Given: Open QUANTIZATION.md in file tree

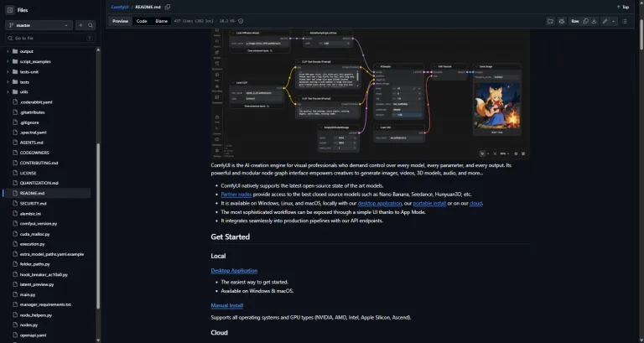Looking at the screenshot, I should click(39, 183).
